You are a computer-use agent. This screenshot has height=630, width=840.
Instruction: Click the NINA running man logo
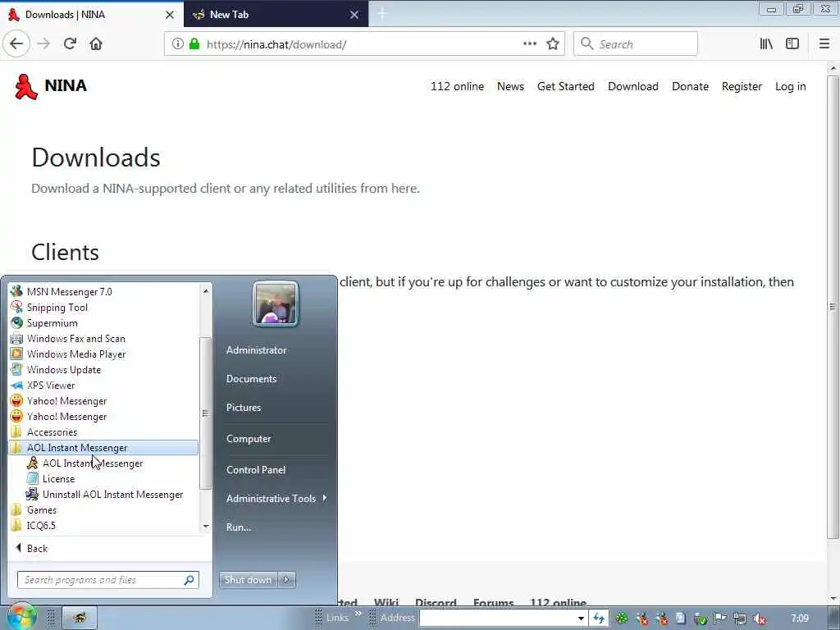(25, 86)
